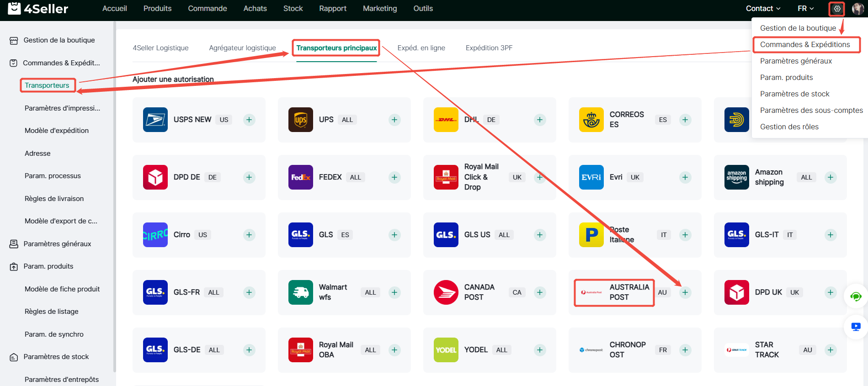This screenshot has width=868, height=386.
Task: Click the plus icon next to AUSTRALIA POST
Action: coord(685,292)
